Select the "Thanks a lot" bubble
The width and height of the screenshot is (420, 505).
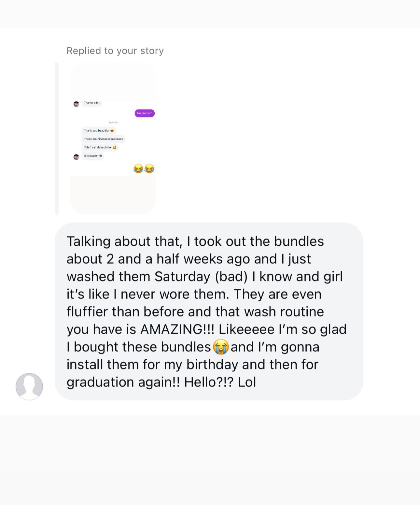pyautogui.click(x=91, y=103)
